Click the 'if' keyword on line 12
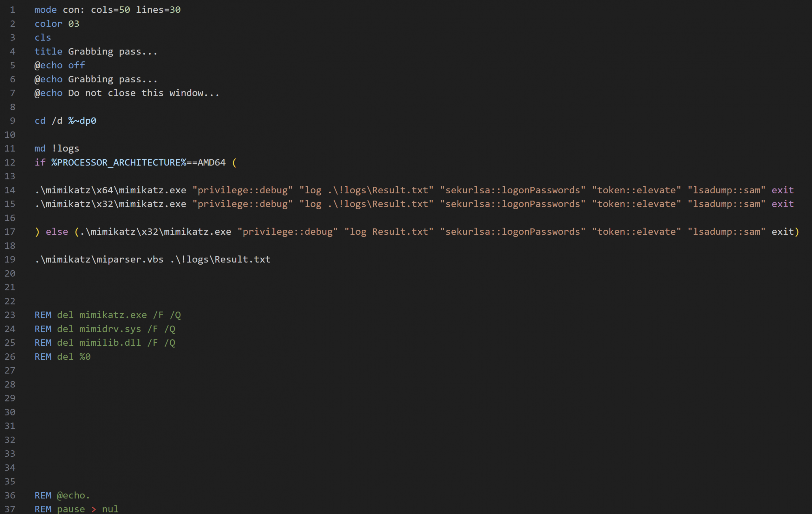This screenshot has width=812, height=514. tap(40, 162)
